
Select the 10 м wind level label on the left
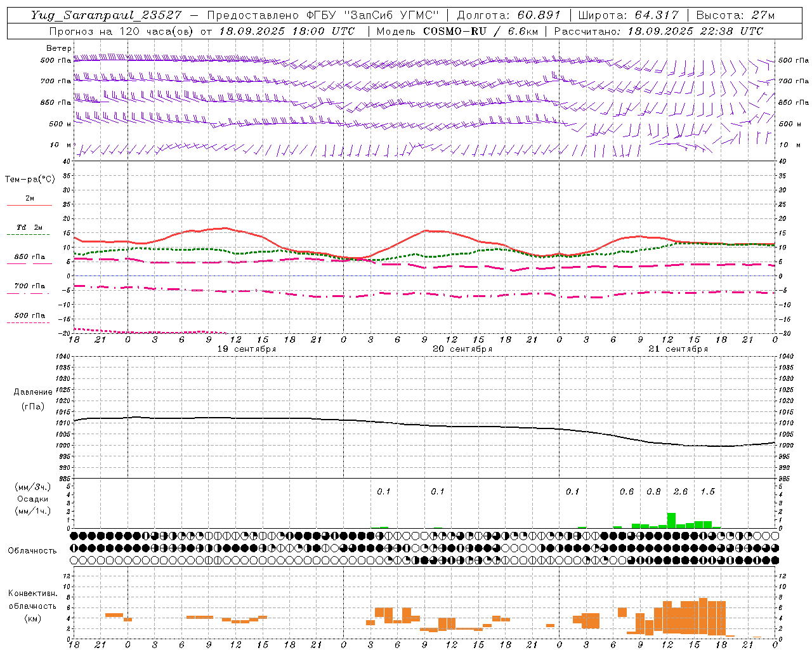pos(60,145)
